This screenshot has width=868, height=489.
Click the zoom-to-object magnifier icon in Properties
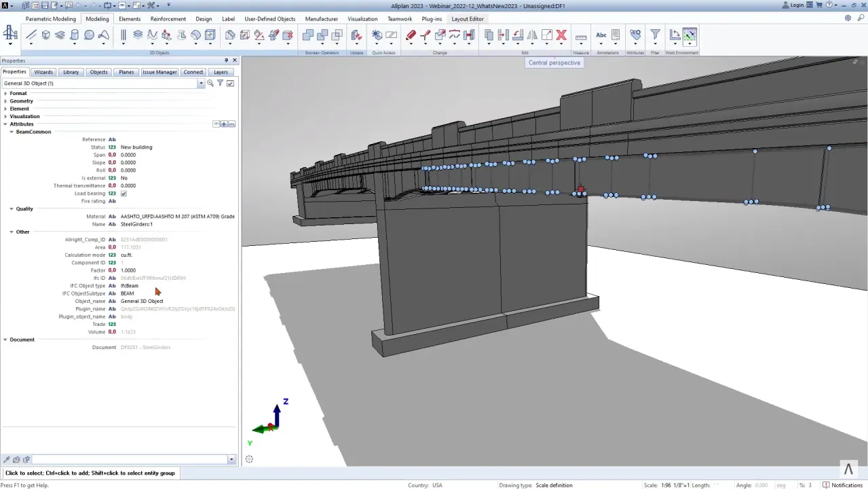(210, 84)
